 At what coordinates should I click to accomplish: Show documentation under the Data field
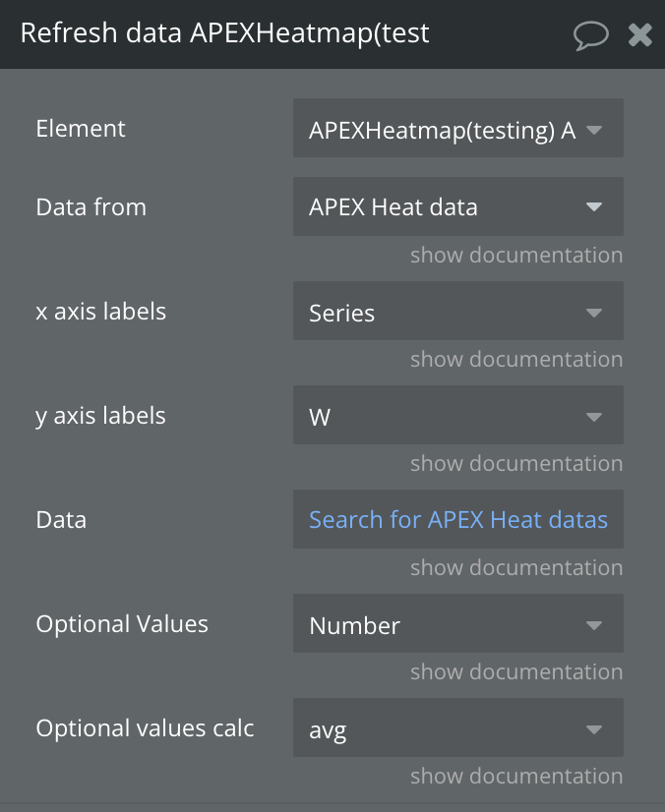[516, 568]
